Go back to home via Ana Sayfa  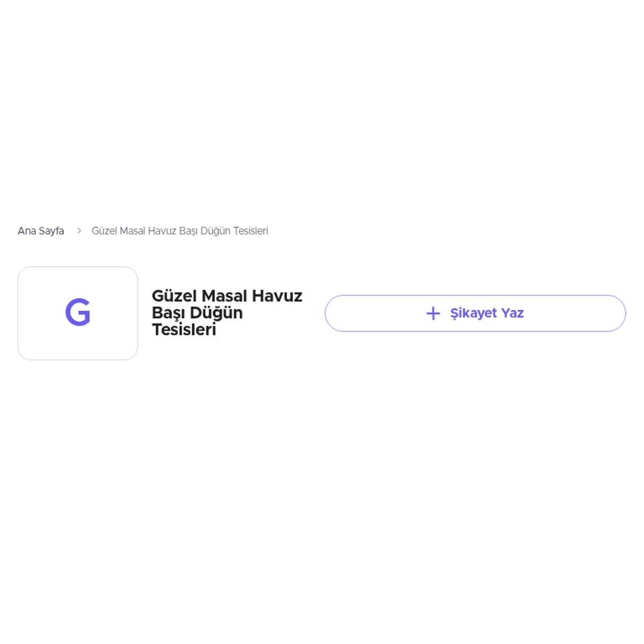(x=41, y=231)
